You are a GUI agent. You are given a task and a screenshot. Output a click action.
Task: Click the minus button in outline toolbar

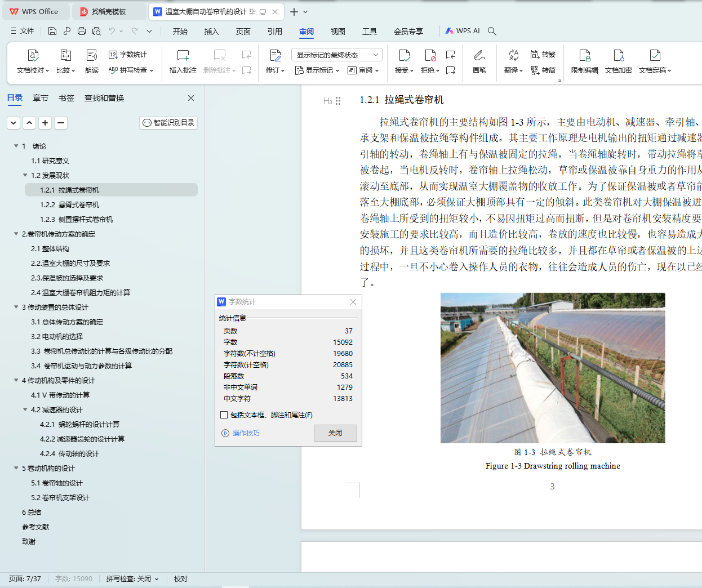coord(61,123)
